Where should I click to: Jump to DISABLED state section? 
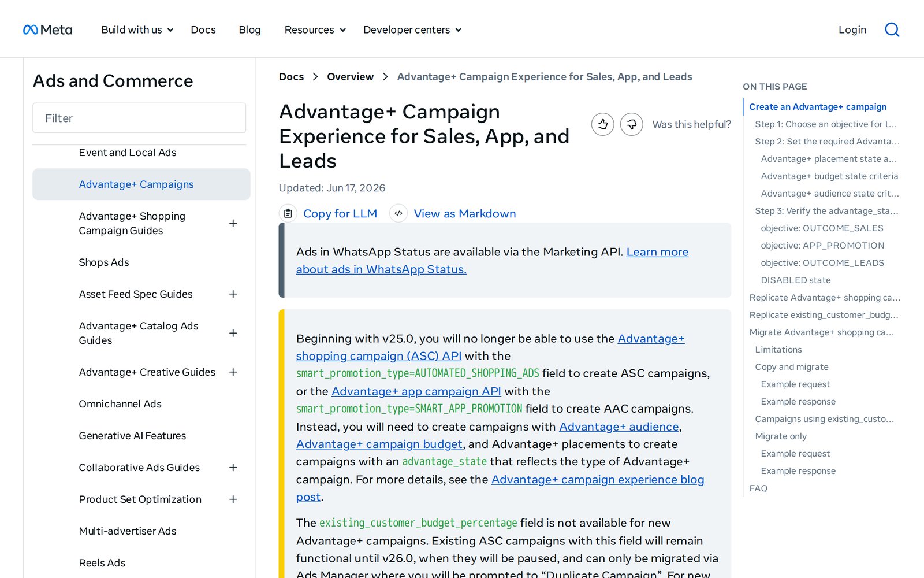point(796,280)
